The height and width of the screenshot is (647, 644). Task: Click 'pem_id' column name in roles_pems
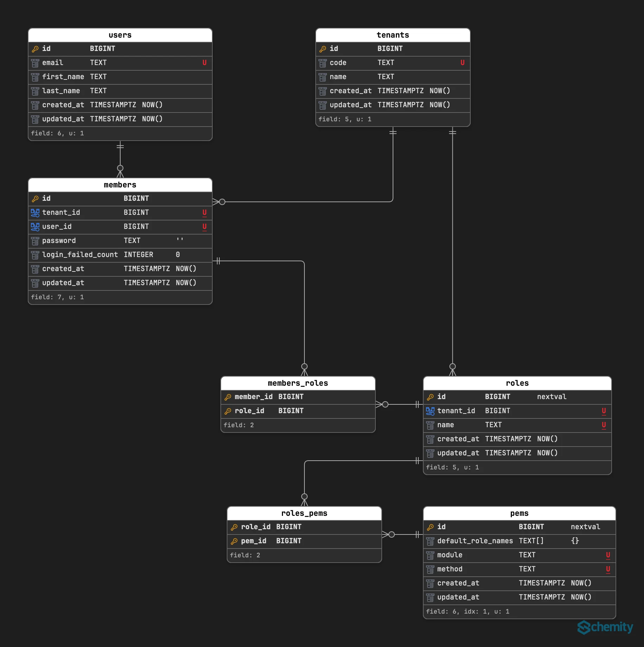pos(254,541)
